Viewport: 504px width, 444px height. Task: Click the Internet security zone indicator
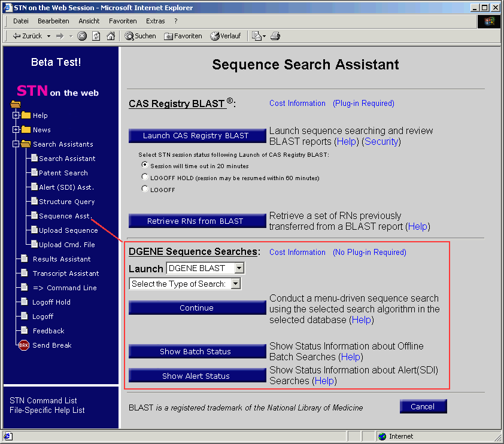pyautogui.click(x=396, y=436)
